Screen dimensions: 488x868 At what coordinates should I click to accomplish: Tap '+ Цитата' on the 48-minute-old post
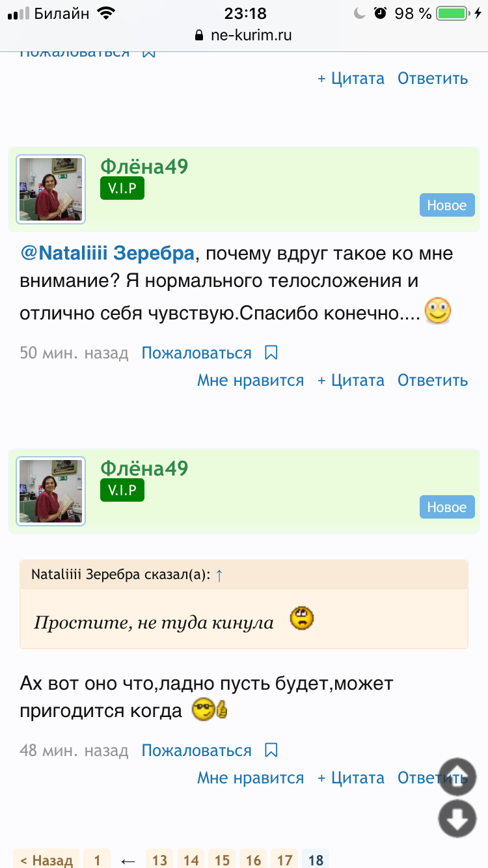pos(351,778)
